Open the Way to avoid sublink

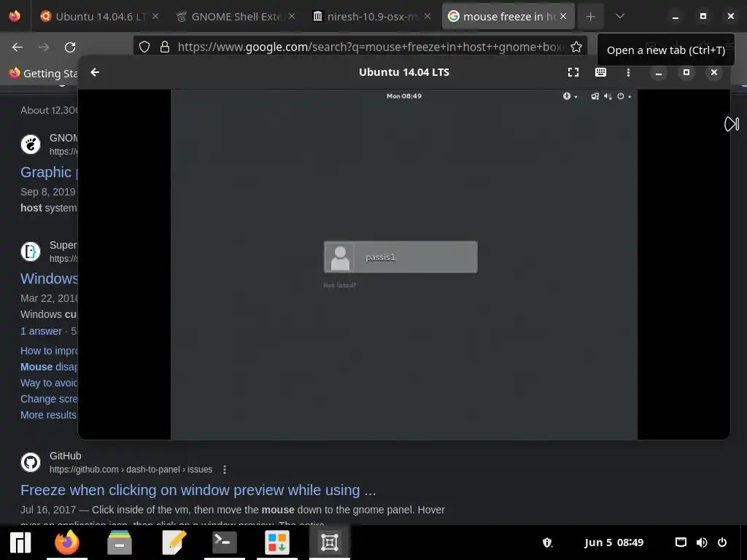[49, 383]
